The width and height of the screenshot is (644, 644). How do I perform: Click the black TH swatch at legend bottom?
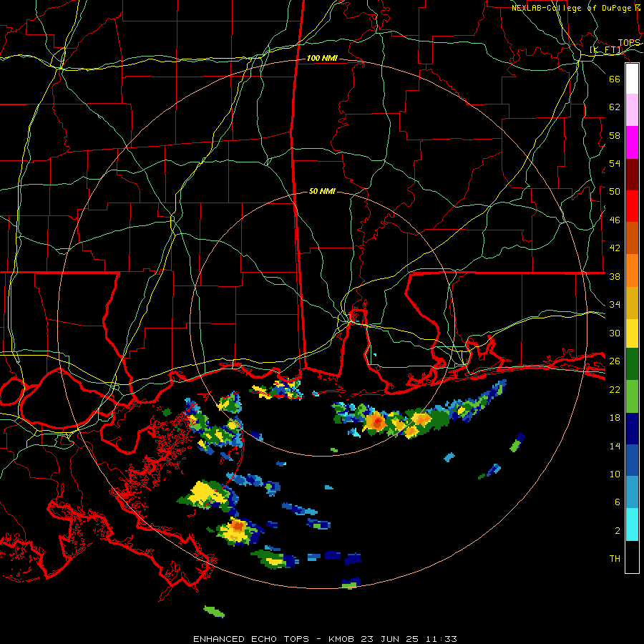coord(632,557)
